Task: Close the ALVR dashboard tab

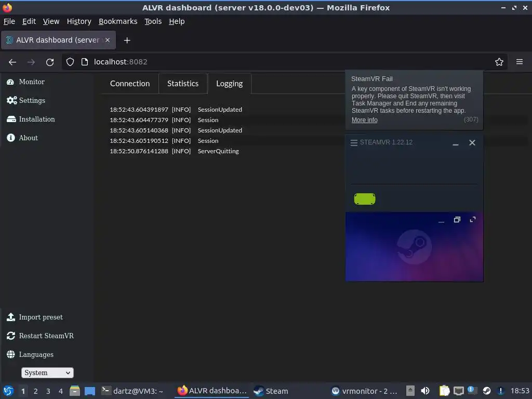Action: tap(108, 40)
